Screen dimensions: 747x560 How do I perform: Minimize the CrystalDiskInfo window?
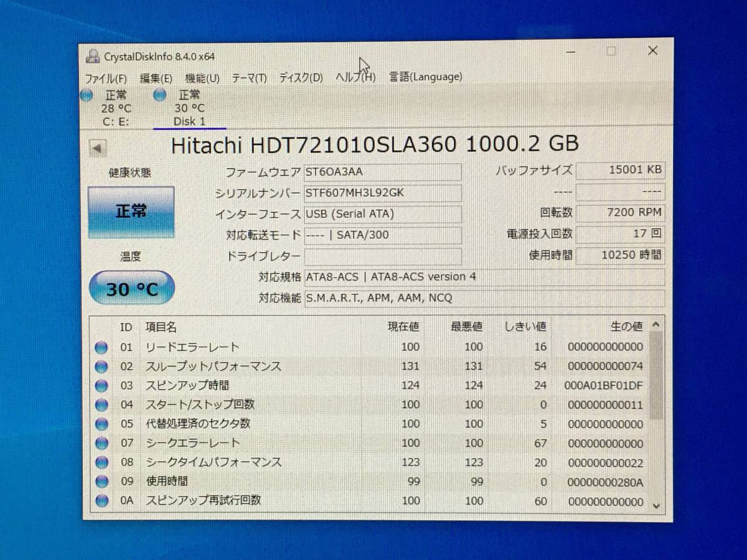click(571, 52)
